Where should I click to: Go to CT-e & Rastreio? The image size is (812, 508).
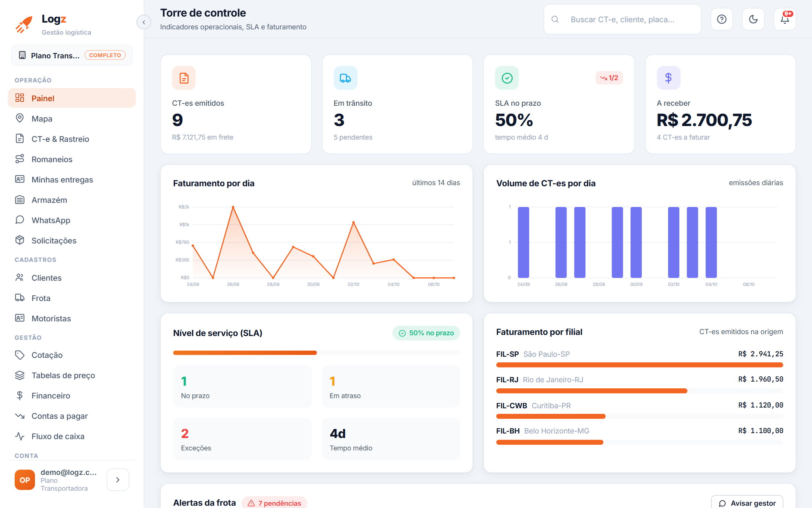[x=72, y=139]
